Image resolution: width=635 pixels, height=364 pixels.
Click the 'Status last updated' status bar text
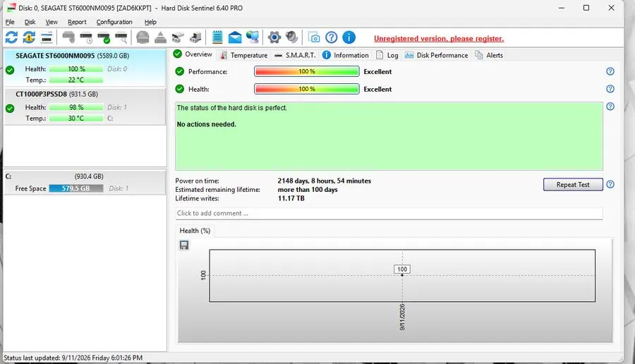coord(73,358)
